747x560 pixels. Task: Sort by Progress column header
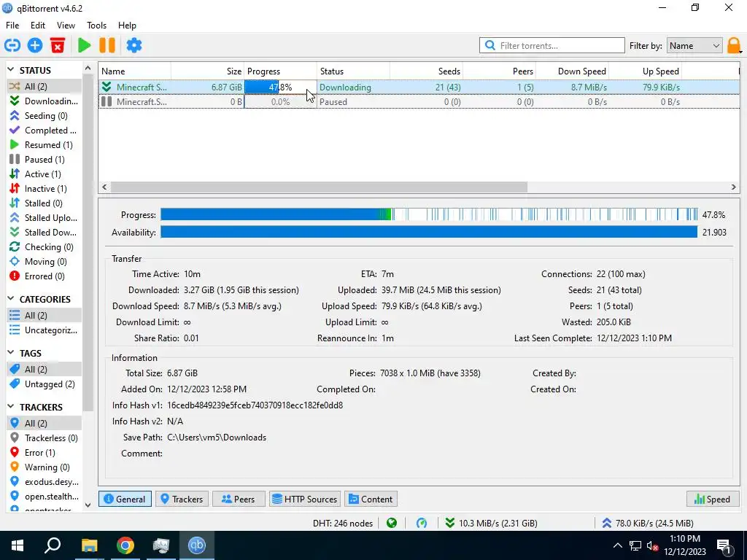pos(280,71)
